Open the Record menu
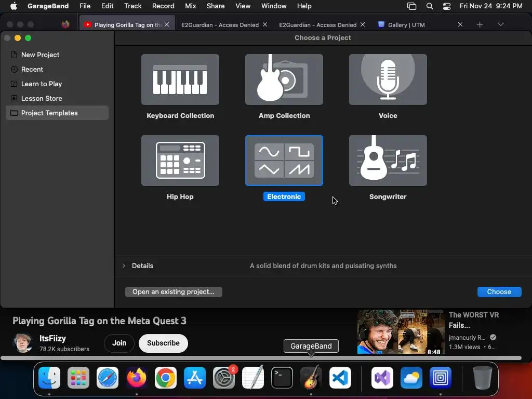This screenshot has height=399, width=532. 163,6
